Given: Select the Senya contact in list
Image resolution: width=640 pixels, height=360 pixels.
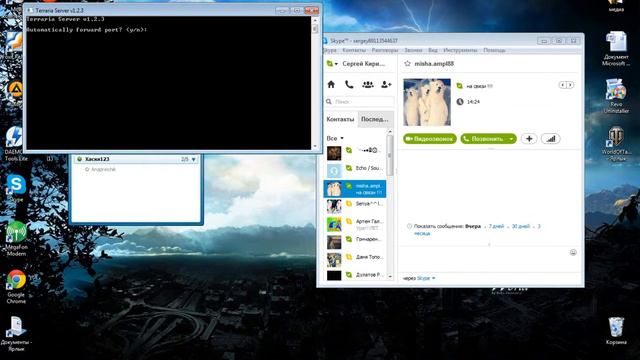Looking at the screenshot, I should 355,206.
